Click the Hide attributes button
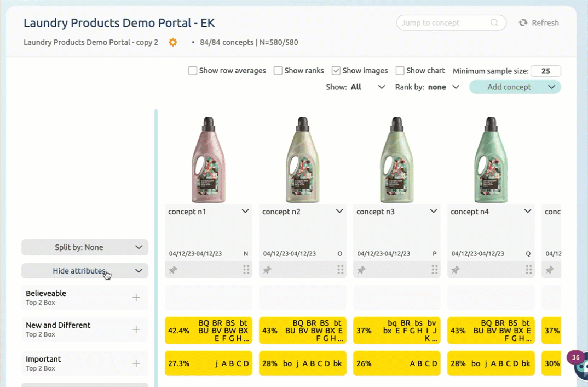The image size is (588, 387). [x=79, y=271]
